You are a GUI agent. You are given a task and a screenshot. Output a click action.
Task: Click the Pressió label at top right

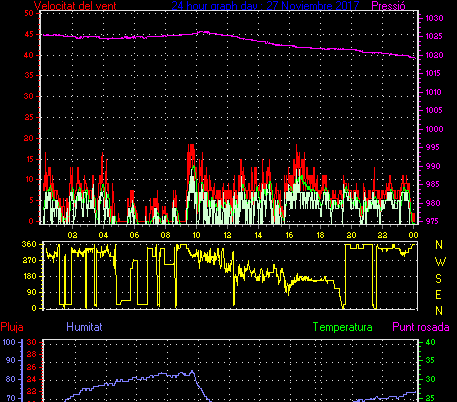tap(388, 6)
